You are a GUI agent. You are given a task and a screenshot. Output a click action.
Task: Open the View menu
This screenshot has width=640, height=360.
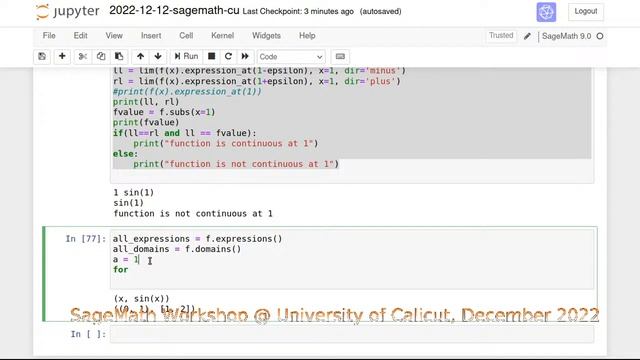(114, 36)
